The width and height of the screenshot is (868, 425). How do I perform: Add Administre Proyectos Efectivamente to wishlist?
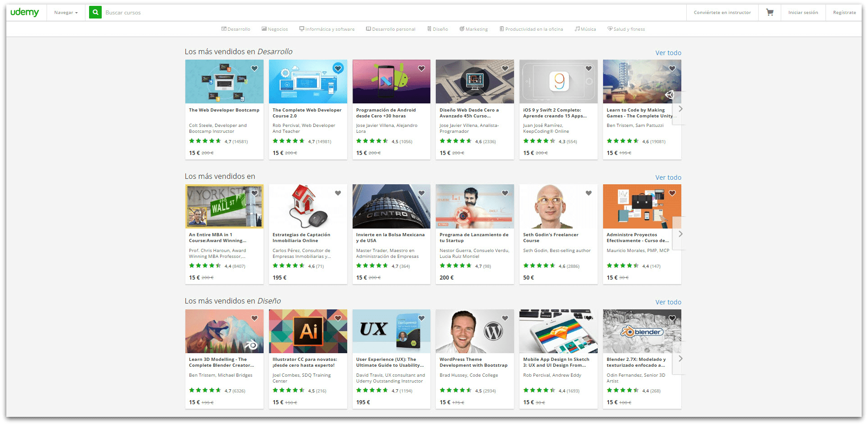pyautogui.click(x=672, y=193)
